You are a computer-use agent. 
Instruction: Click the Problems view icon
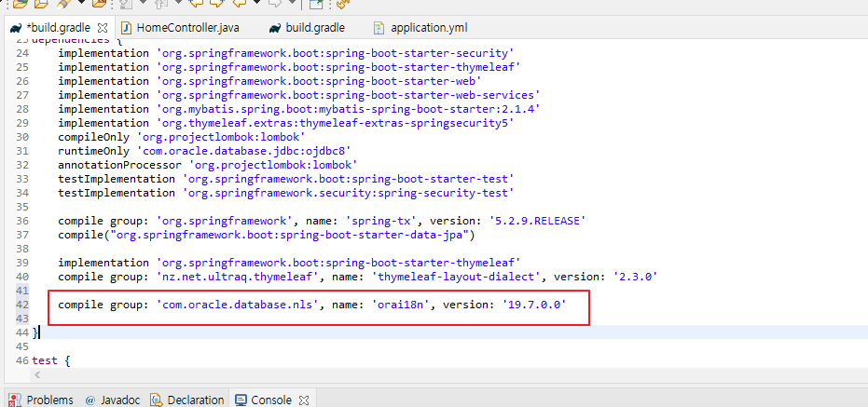click(x=16, y=400)
